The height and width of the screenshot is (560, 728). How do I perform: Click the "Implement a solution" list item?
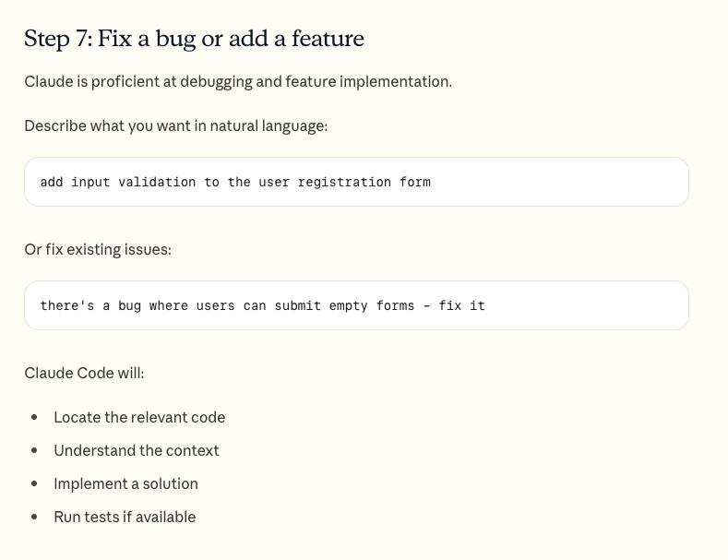coord(125,483)
